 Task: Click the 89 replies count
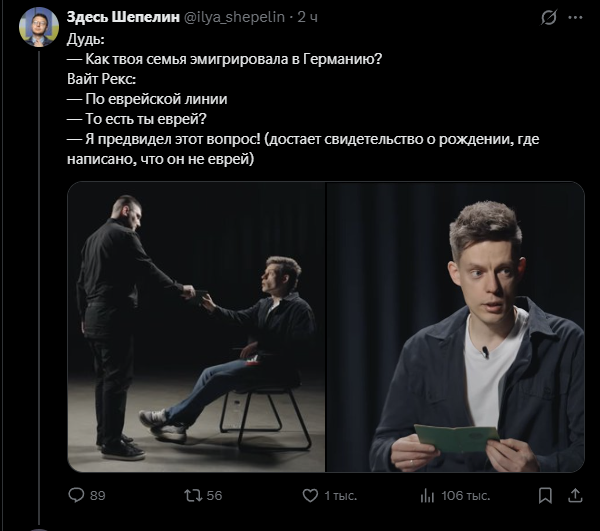coord(98,496)
